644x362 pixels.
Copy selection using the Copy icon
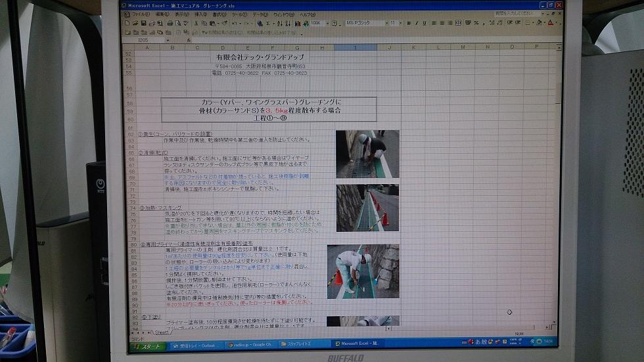pyautogui.click(x=204, y=23)
